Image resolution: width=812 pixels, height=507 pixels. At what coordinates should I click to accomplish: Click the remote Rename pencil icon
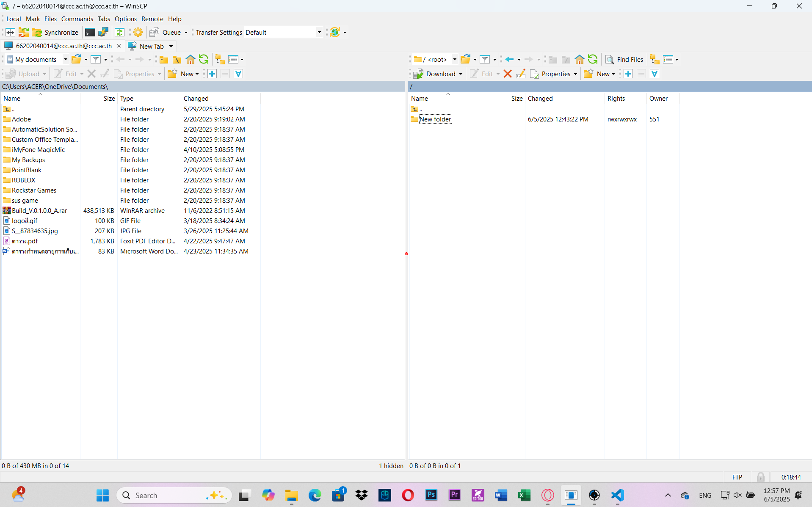(521, 74)
